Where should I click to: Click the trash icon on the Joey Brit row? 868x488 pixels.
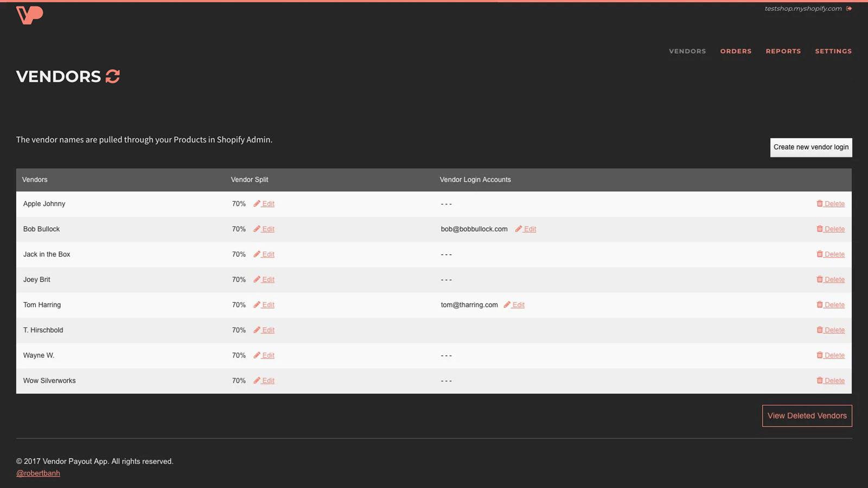click(820, 279)
